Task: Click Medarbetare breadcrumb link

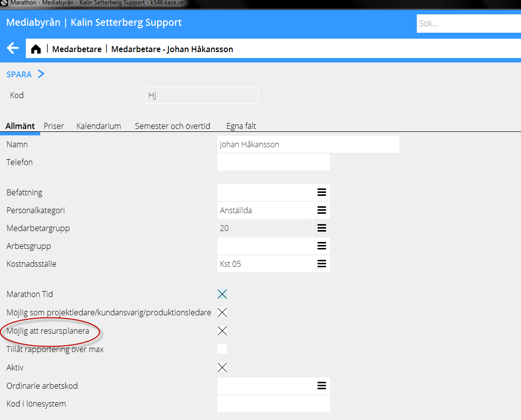Action: click(x=77, y=49)
